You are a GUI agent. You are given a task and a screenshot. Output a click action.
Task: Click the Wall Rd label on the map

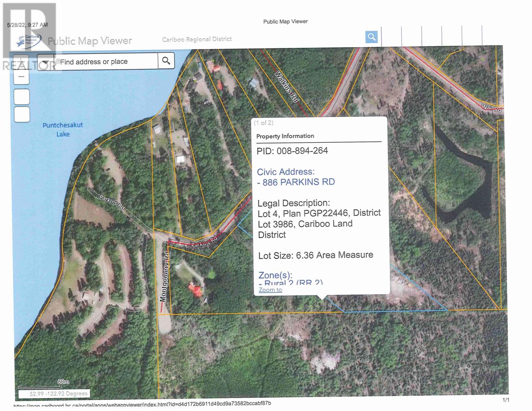click(x=491, y=108)
